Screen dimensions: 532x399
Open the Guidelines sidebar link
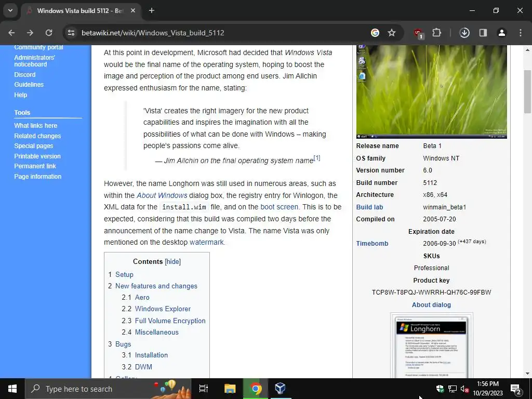click(x=29, y=85)
